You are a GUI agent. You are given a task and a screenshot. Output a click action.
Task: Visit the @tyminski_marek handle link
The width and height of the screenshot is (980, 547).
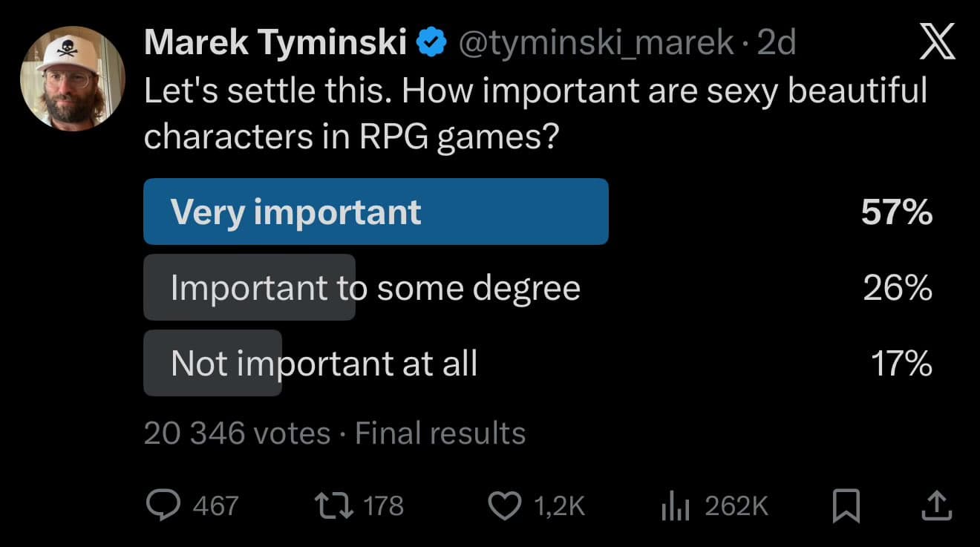[x=596, y=44]
